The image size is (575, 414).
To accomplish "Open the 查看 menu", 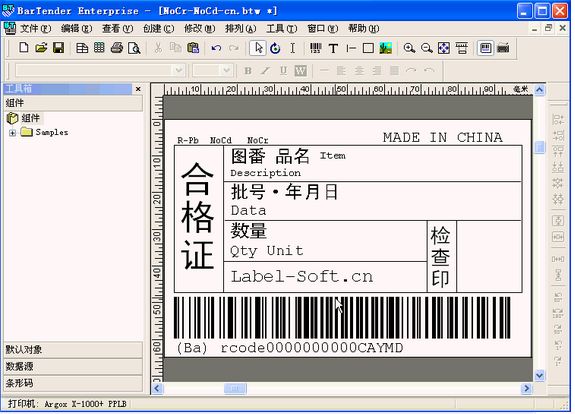I will (117, 29).
